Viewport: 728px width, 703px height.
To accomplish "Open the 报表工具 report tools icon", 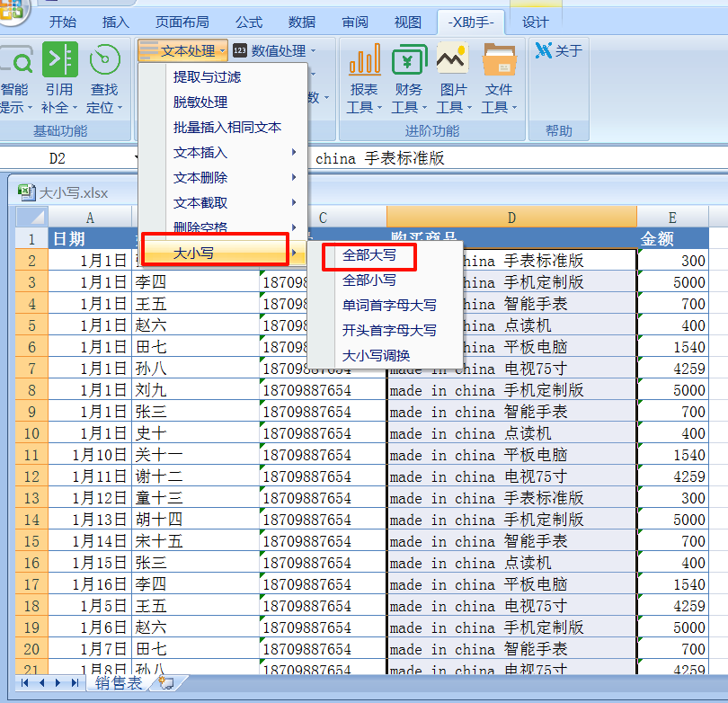I will pyautogui.click(x=365, y=78).
